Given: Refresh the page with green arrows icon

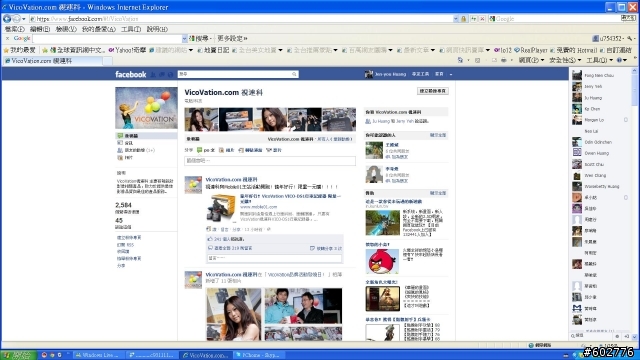Looking at the screenshot, I should click(x=473, y=19).
